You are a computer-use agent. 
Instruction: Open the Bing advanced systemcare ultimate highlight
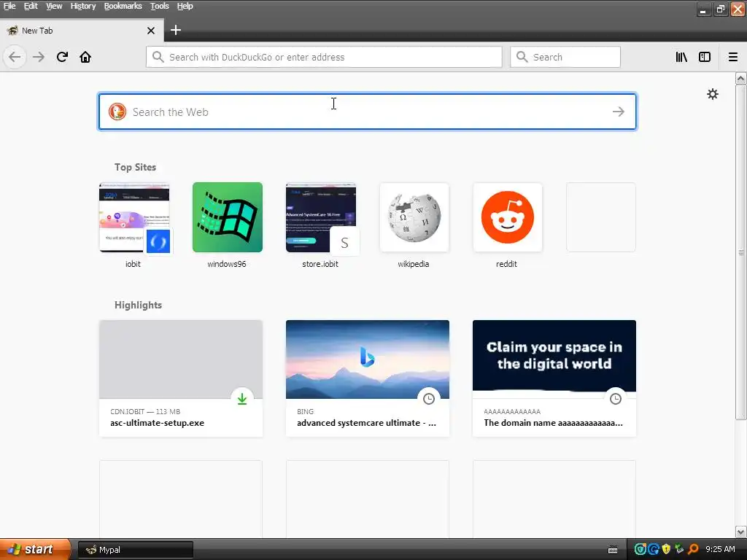[x=368, y=378]
